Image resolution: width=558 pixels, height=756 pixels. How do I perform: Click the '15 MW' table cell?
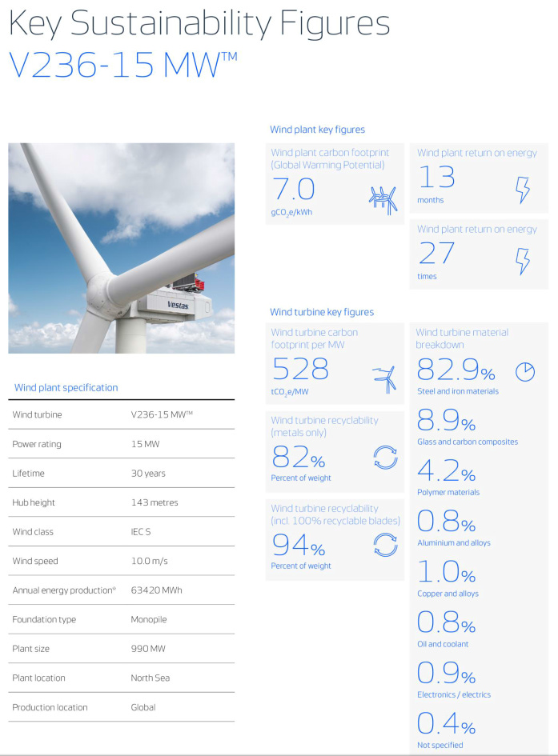(145, 444)
